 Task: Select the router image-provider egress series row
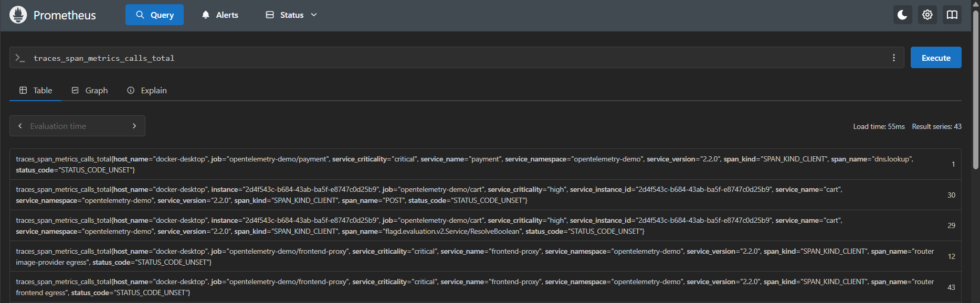(486, 256)
